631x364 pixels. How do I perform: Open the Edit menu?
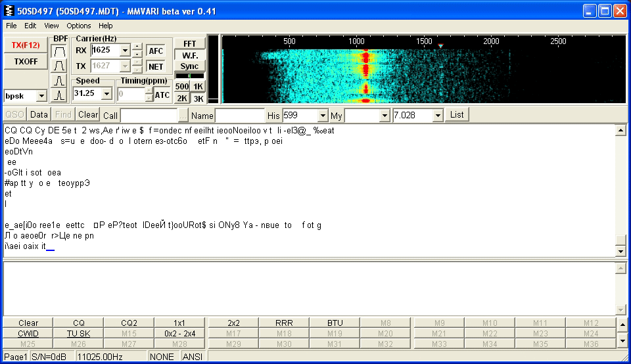30,26
